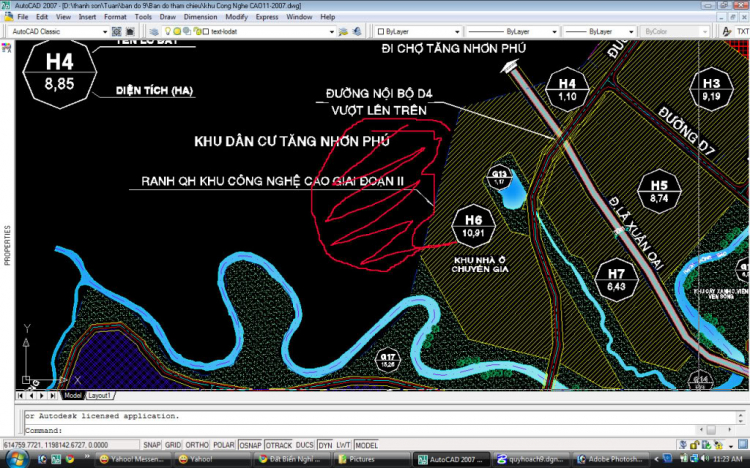Click the Windows Start orb
Image resolution: width=750 pixels, height=468 pixels.
click(x=15, y=458)
